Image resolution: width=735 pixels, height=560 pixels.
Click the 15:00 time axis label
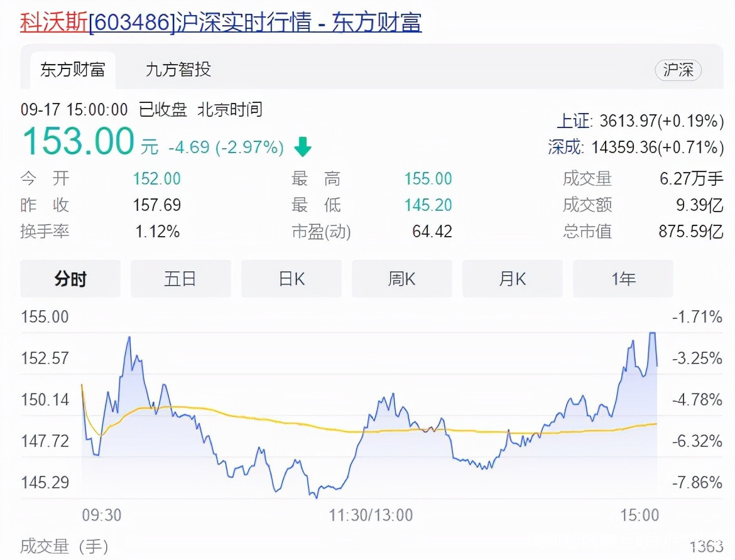pos(640,515)
